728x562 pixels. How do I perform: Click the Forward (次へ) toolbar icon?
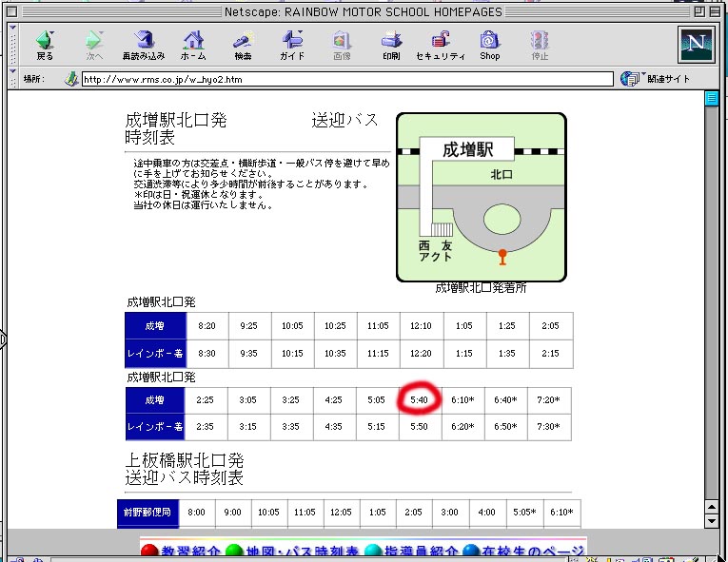(94, 45)
